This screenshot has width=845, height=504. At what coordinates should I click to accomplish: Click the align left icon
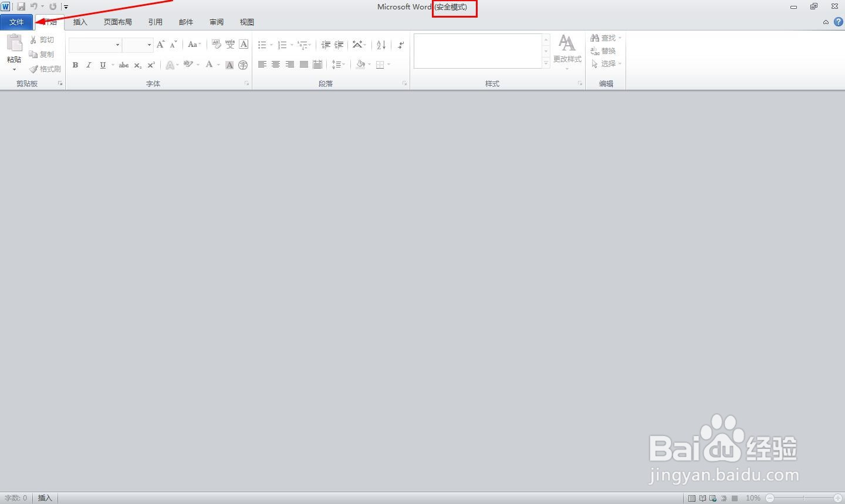click(262, 65)
